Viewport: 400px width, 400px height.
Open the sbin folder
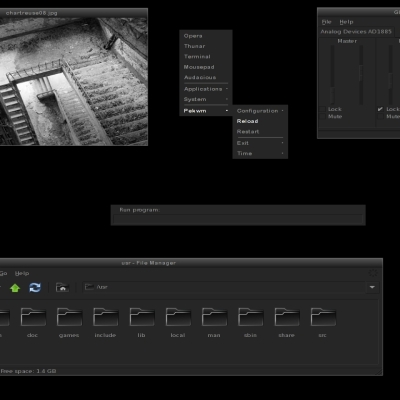coord(250,323)
